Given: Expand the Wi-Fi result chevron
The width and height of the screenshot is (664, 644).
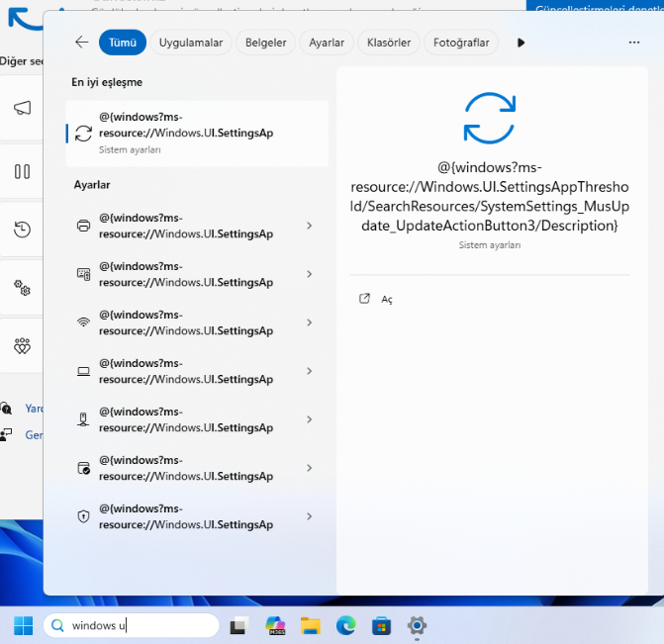Looking at the screenshot, I should point(309,322).
